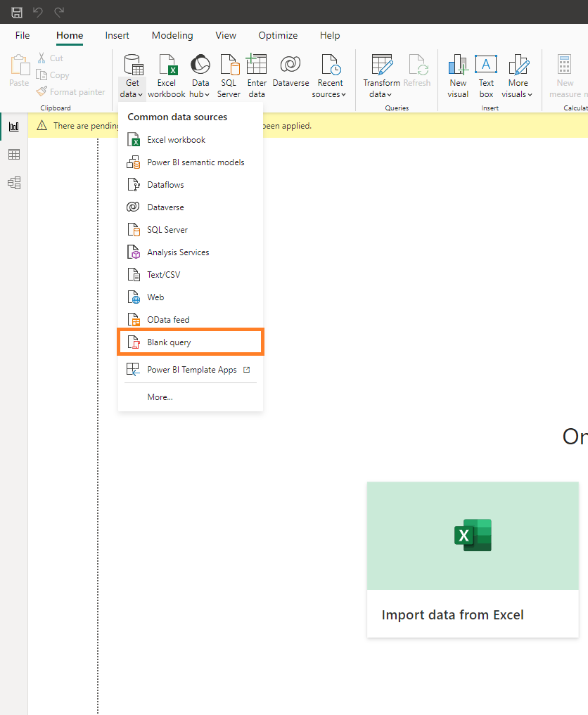This screenshot has height=715, width=588.
Task: Choose Text/CSV data source
Action: coord(190,274)
